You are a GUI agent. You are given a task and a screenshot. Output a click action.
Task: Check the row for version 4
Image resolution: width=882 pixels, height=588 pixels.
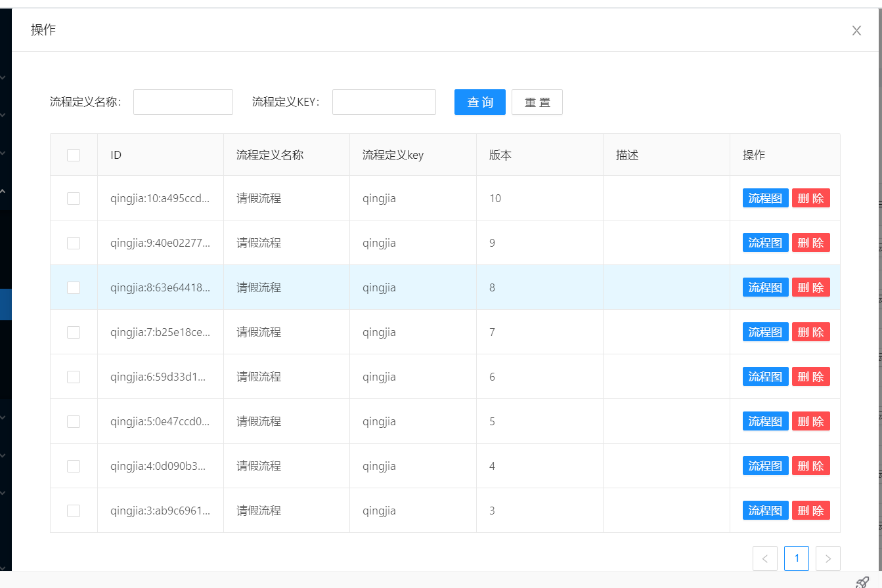[x=74, y=466]
